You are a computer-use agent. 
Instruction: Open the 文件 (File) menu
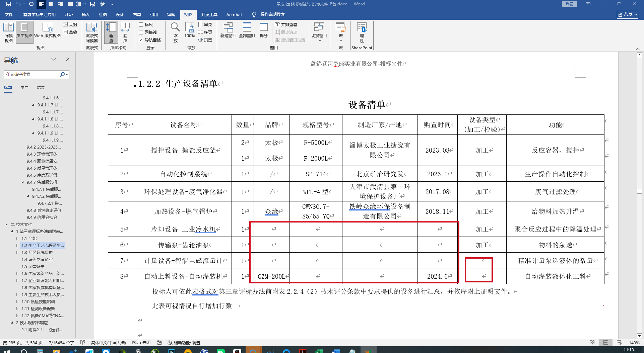pyautogui.click(x=9, y=14)
